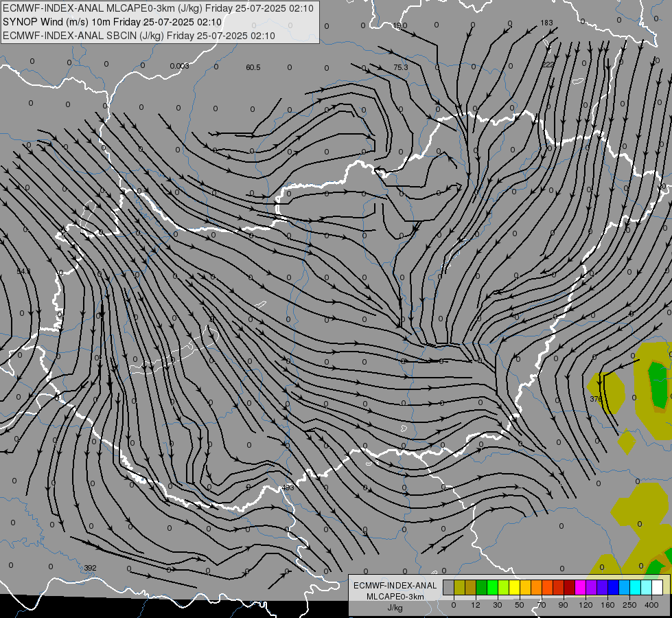The image size is (672, 618).
Task: Click the legend tick label '30'
Action: tap(498, 605)
